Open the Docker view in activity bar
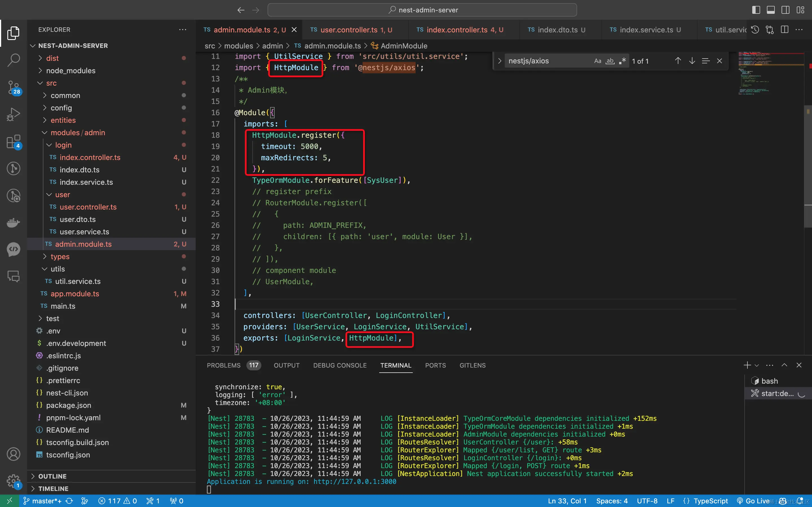The height and width of the screenshot is (507, 812). pos(14,222)
